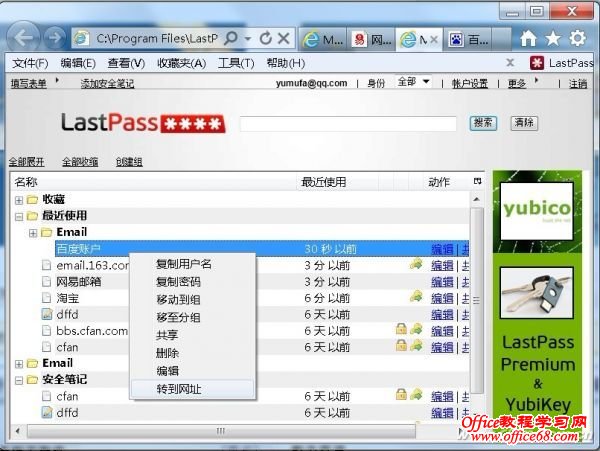Image resolution: width=600 pixels, height=451 pixels.
Task: Open browser settings gear icon
Action: [x=577, y=38]
